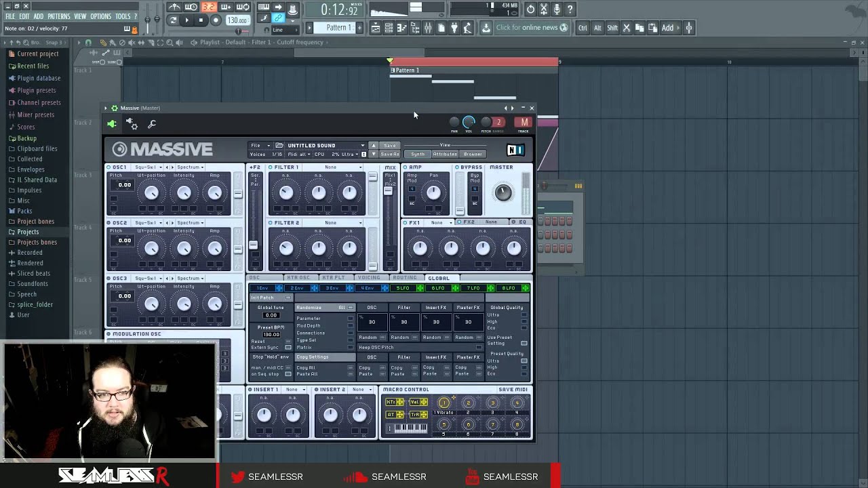Screen dimensions: 868x488
Task: Click the plug icon in toolbar
Action: coord(454,28)
